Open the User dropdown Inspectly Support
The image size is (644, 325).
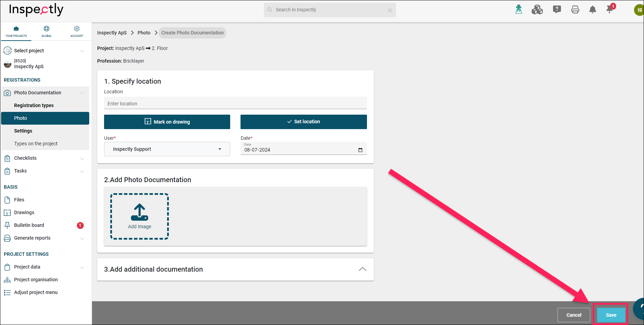pyautogui.click(x=167, y=149)
